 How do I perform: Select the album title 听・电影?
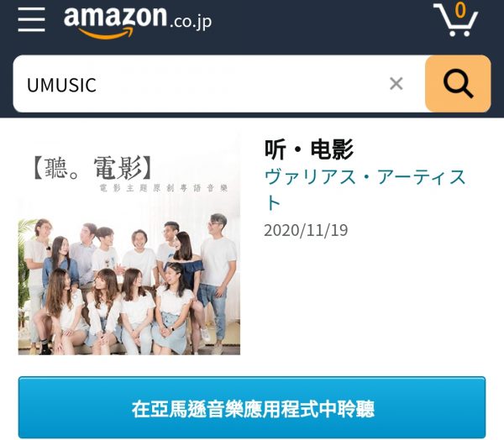pos(309,149)
